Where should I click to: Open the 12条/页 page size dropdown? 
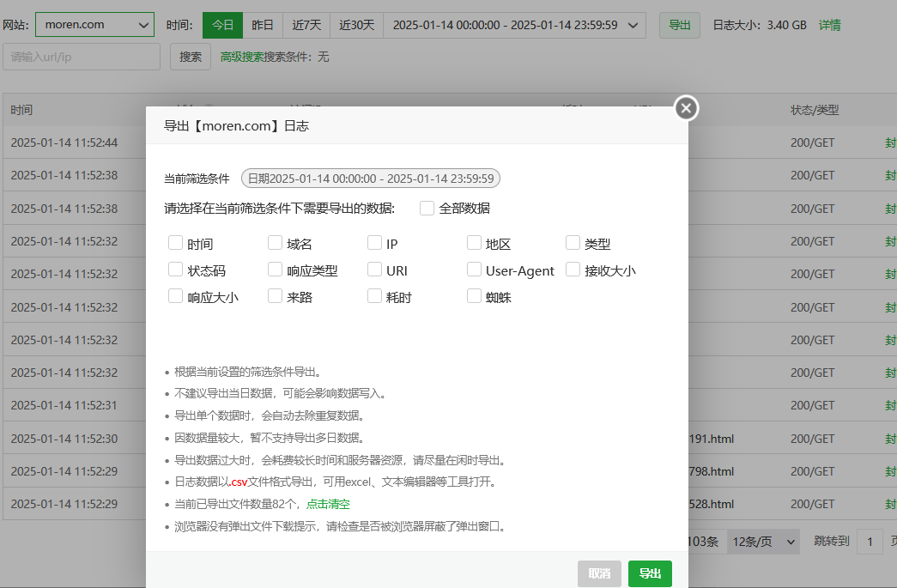tap(763, 542)
